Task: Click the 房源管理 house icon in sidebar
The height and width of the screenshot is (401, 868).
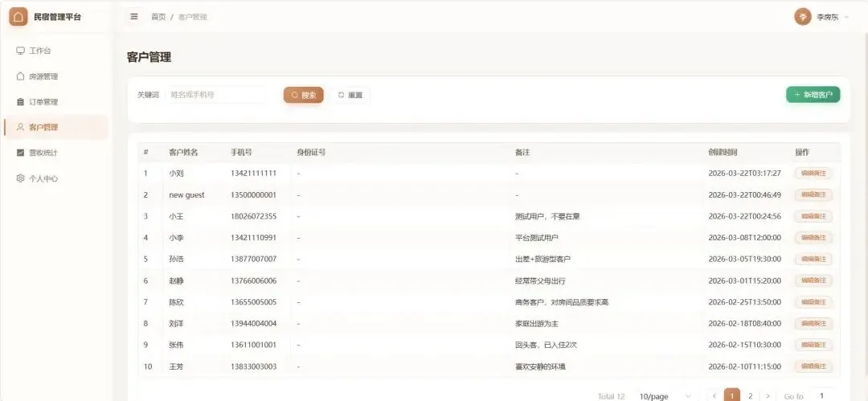Action: click(x=20, y=76)
